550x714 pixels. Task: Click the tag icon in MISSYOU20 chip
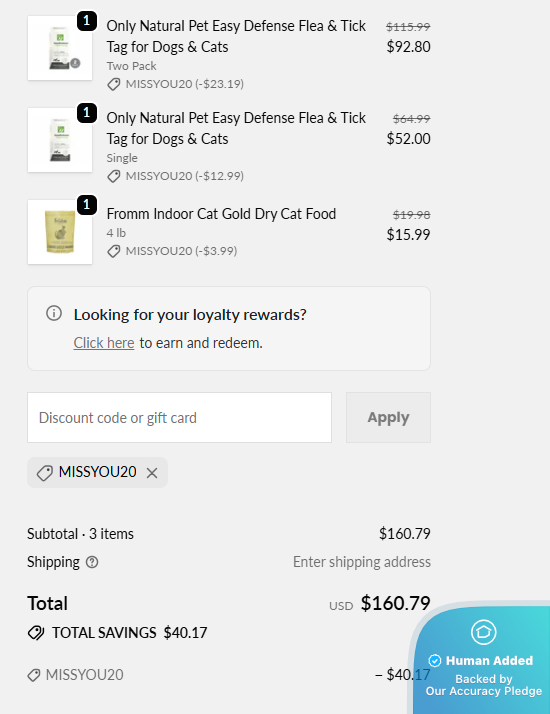(45, 473)
